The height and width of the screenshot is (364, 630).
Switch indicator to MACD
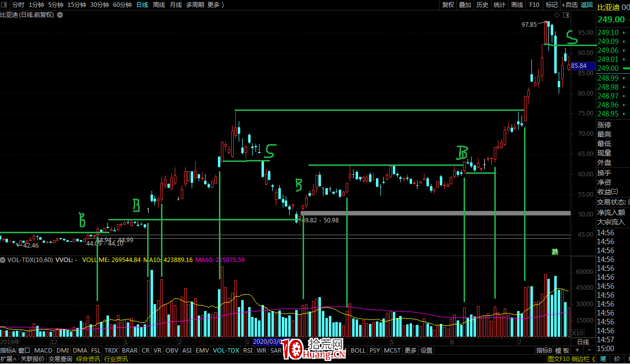tap(44, 350)
